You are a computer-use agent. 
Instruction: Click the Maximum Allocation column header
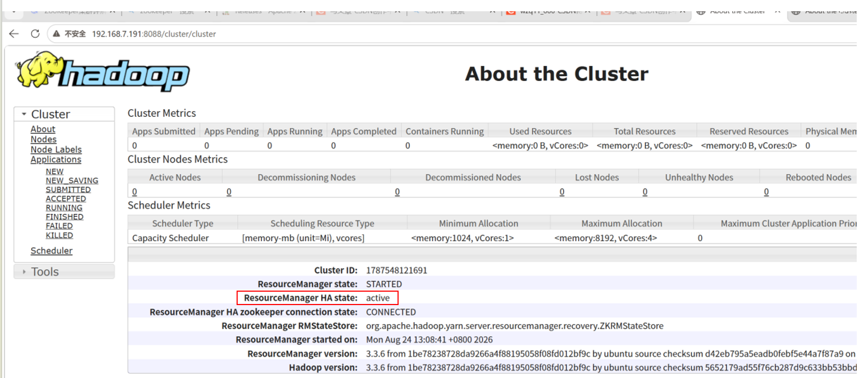pos(622,224)
